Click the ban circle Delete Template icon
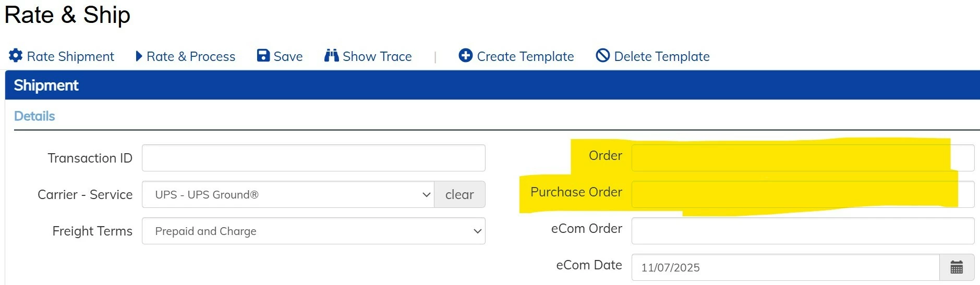 602,55
